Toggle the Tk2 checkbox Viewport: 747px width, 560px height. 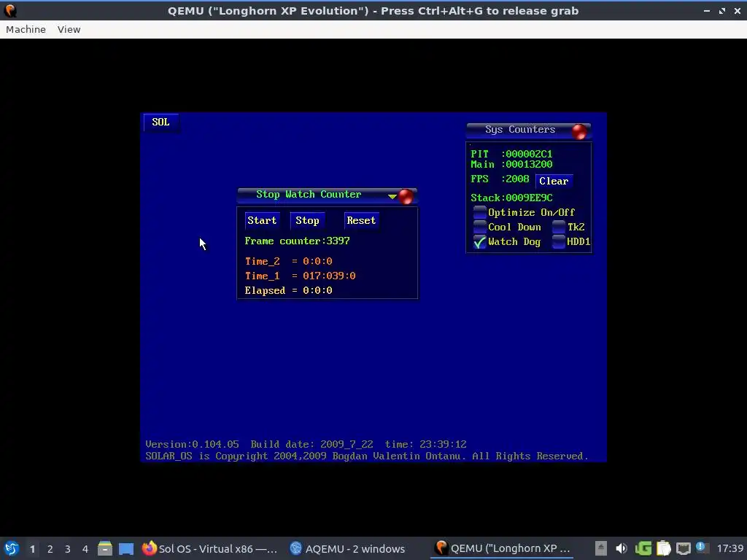tap(559, 227)
